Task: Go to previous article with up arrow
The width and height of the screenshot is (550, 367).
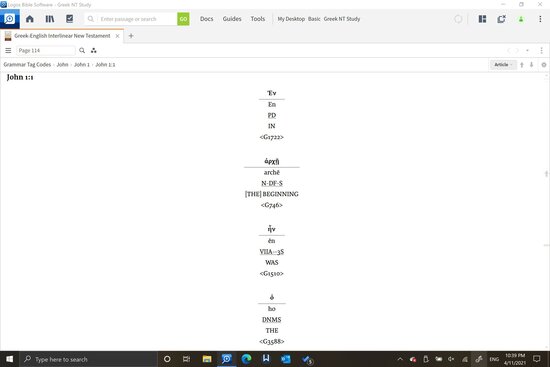Action: click(x=522, y=65)
